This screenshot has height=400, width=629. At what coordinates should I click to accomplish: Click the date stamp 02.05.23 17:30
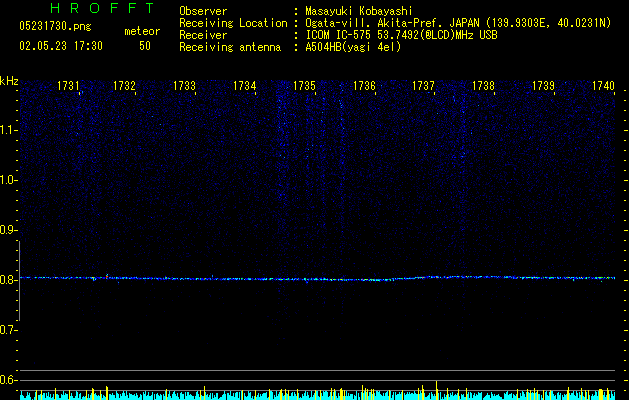click(61, 46)
